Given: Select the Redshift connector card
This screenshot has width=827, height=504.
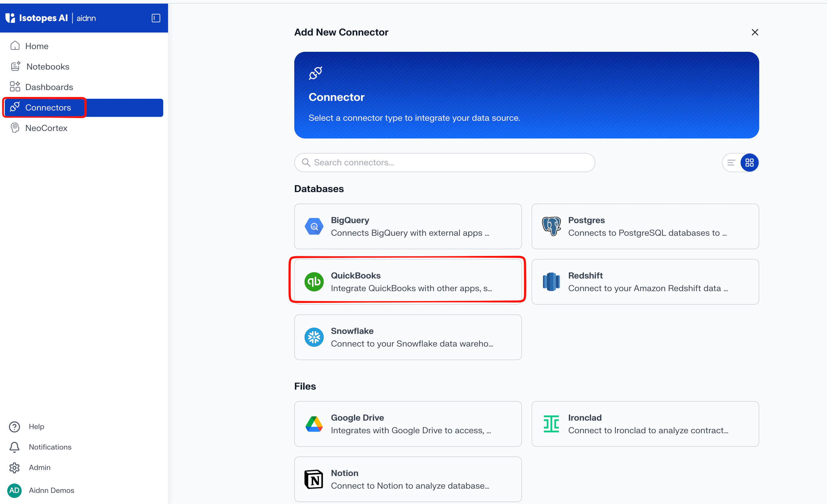Looking at the screenshot, I should click(645, 282).
